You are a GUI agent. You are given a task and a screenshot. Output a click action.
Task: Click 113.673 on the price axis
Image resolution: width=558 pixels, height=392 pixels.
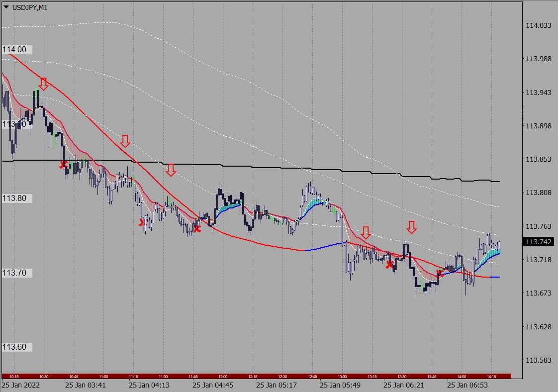tap(539, 293)
